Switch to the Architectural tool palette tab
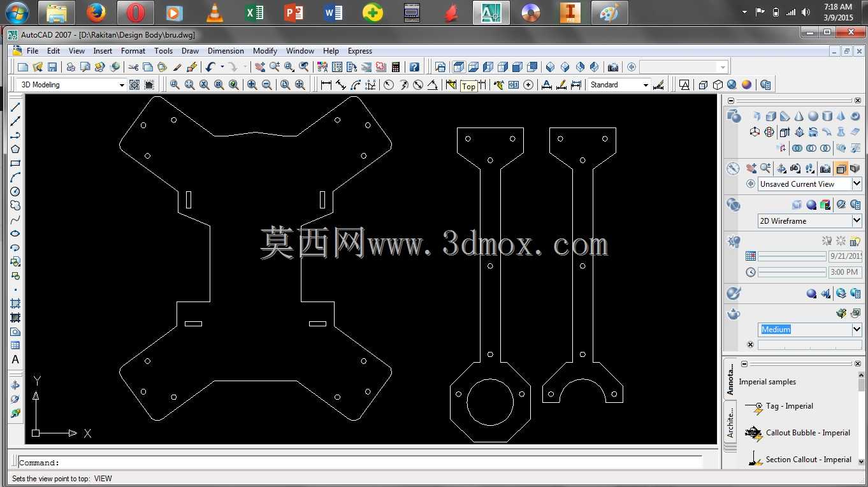This screenshot has width=868, height=487. (x=730, y=421)
